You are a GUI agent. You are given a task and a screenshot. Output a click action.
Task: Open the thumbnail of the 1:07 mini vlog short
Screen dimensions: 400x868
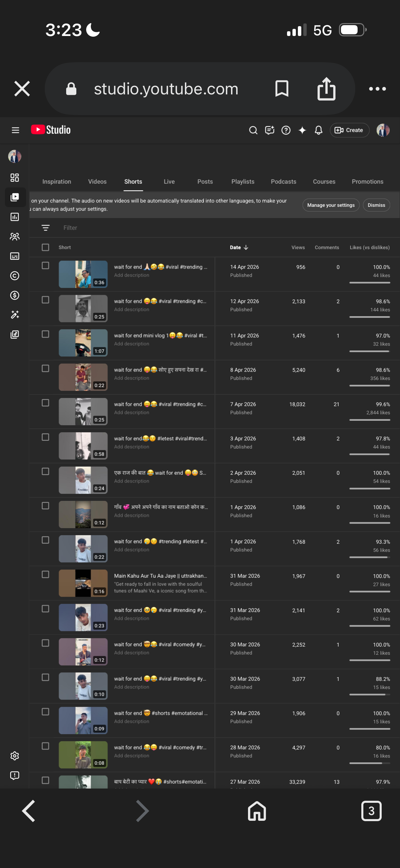click(x=83, y=343)
